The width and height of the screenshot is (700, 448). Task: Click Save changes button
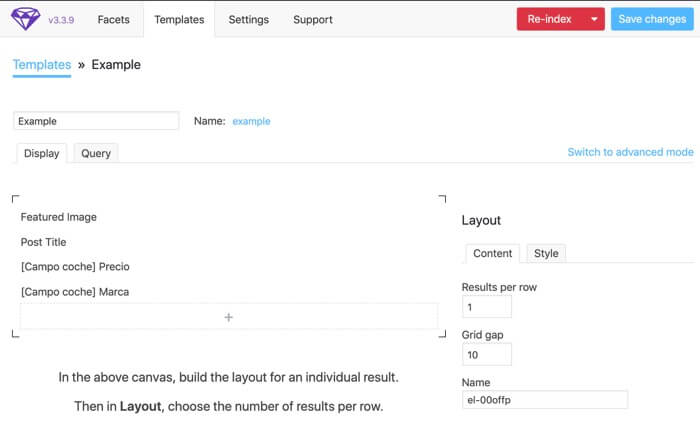[651, 19]
